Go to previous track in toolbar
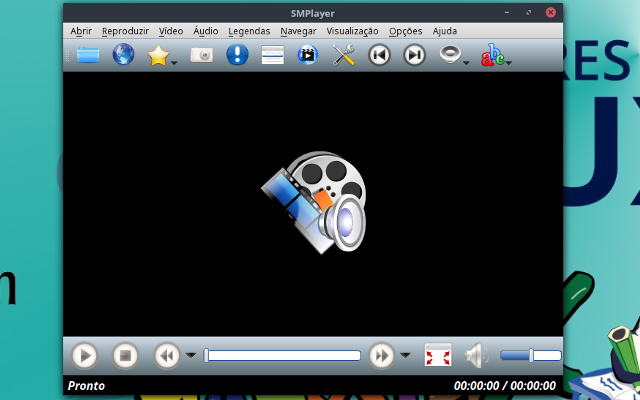 tap(379, 55)
